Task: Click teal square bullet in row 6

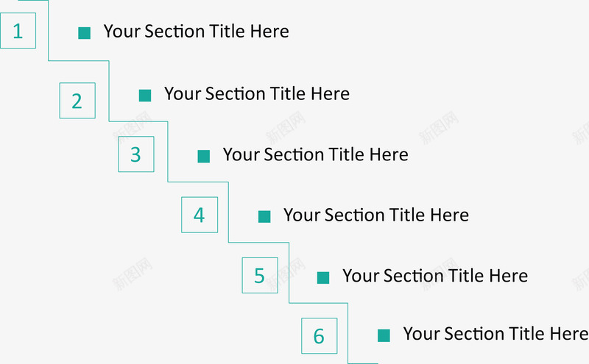Action: [384, 335]
